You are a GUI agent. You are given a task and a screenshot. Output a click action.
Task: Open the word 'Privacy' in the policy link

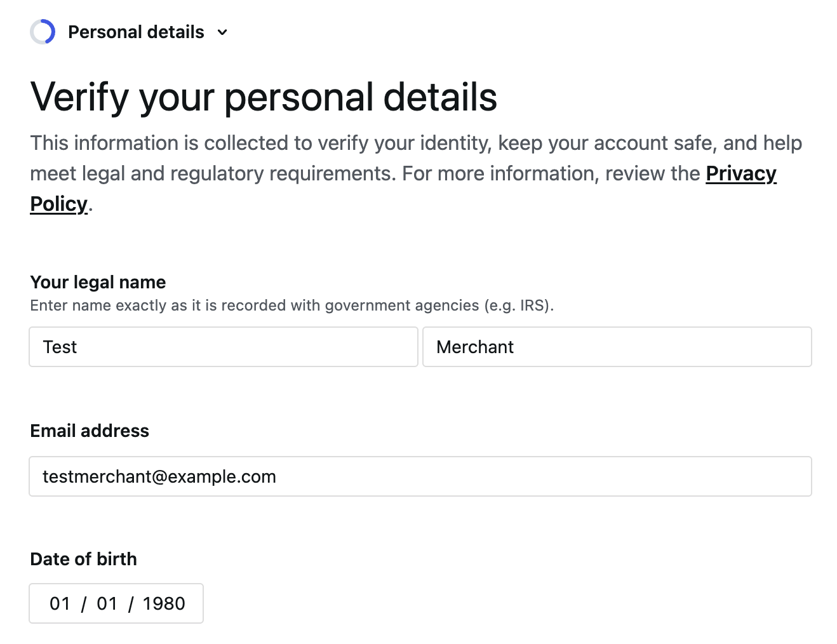[x=740, y=173]
